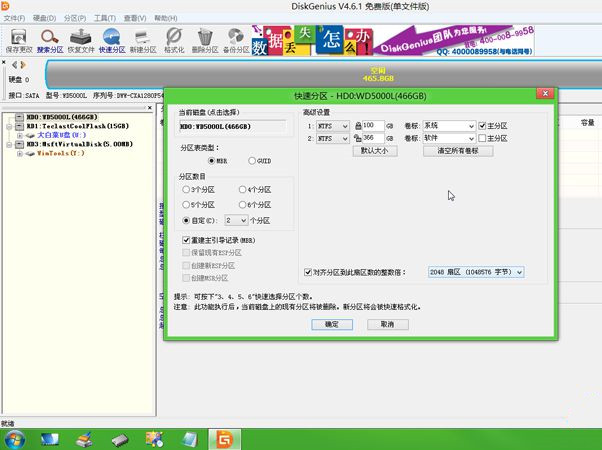This screenshot has height=450, width=602.
Task: Select the 自定 custom partition count radio
Action: coord(186,220)
